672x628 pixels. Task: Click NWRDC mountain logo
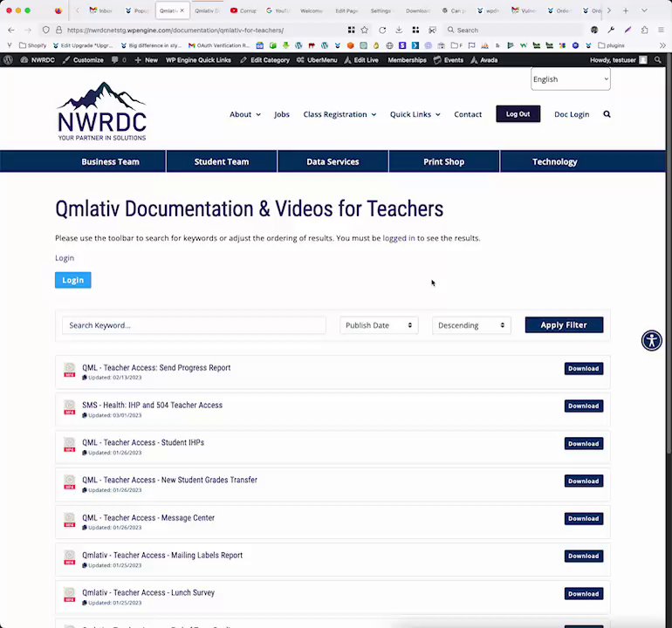point(102,112)
